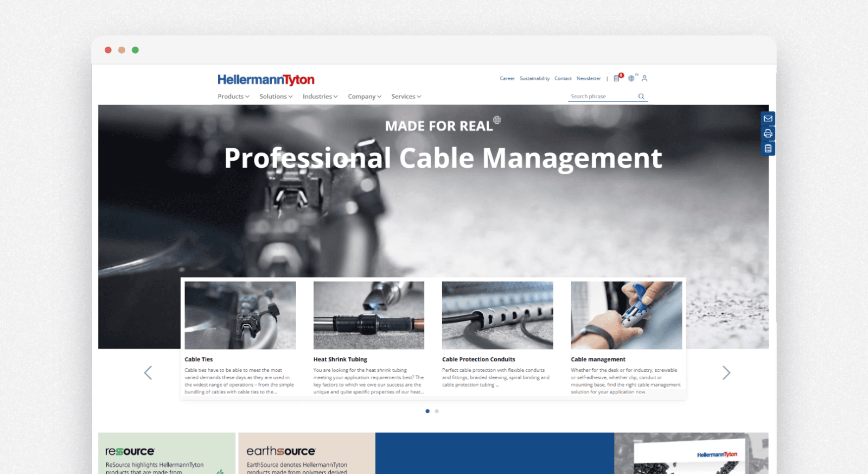Select the second carousel page dot
The width and height of the screenshot is (868, 474).
[x=437, y=411]
